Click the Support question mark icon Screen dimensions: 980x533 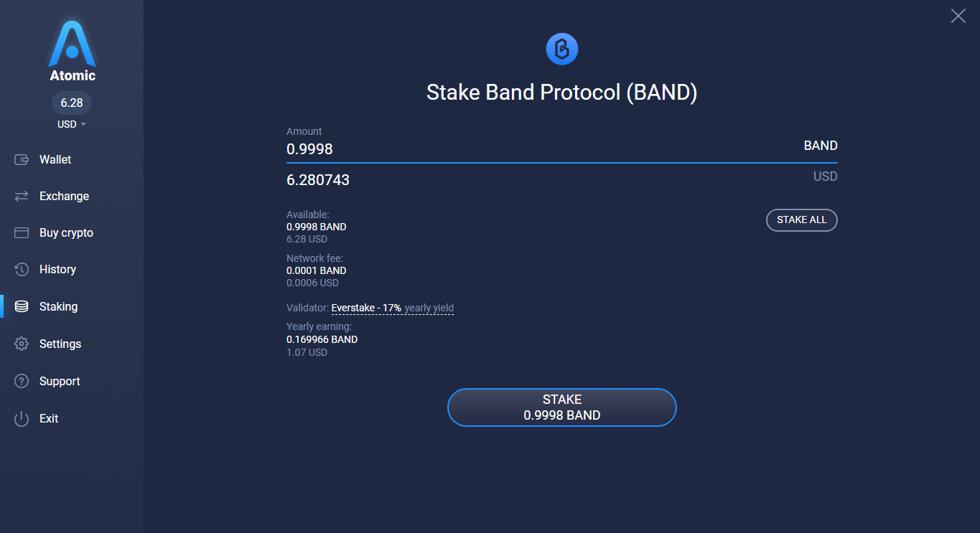click(x=22, y=381)
